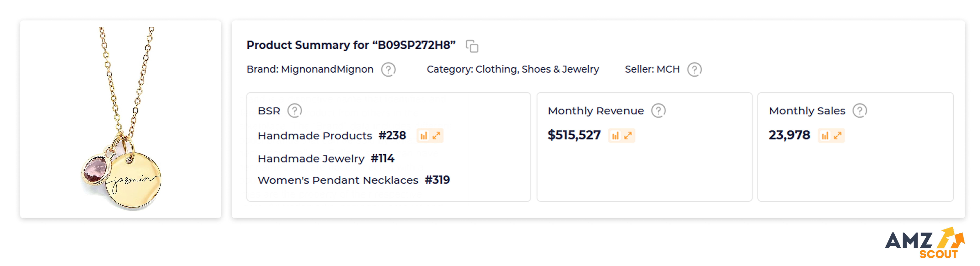Image resolution: width=980 pixels, height=266 pixels.
Task: Click Category Clothing, Shoes & Jewelry
Action: pos(513,70)
